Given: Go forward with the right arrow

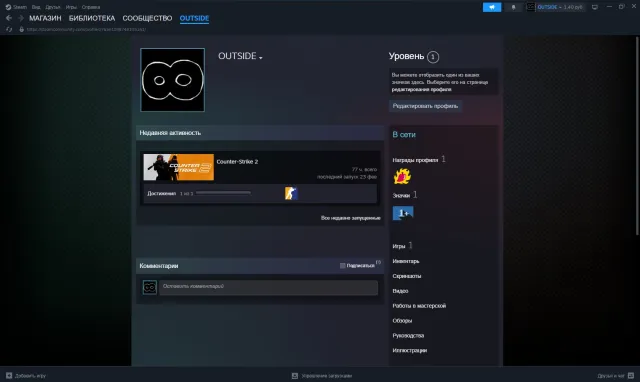Looking at the screenshot, I should pyautogui.click(x=20, y=18).
